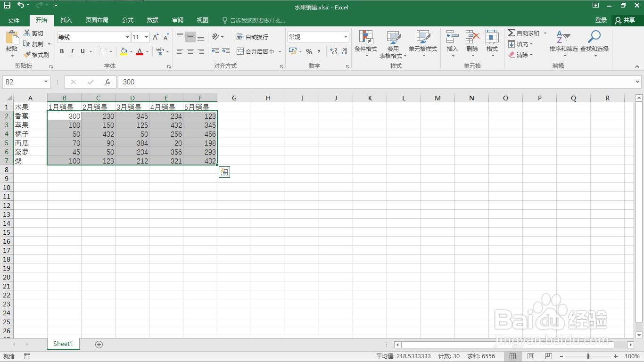
Task: Open the number format dropdown (常规)
Action: (346, 37)
